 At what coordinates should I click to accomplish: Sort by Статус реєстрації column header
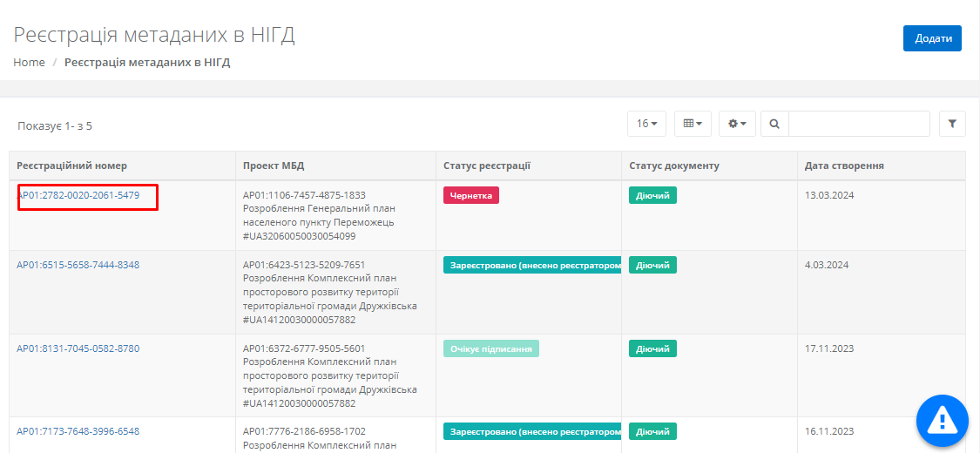487,166
